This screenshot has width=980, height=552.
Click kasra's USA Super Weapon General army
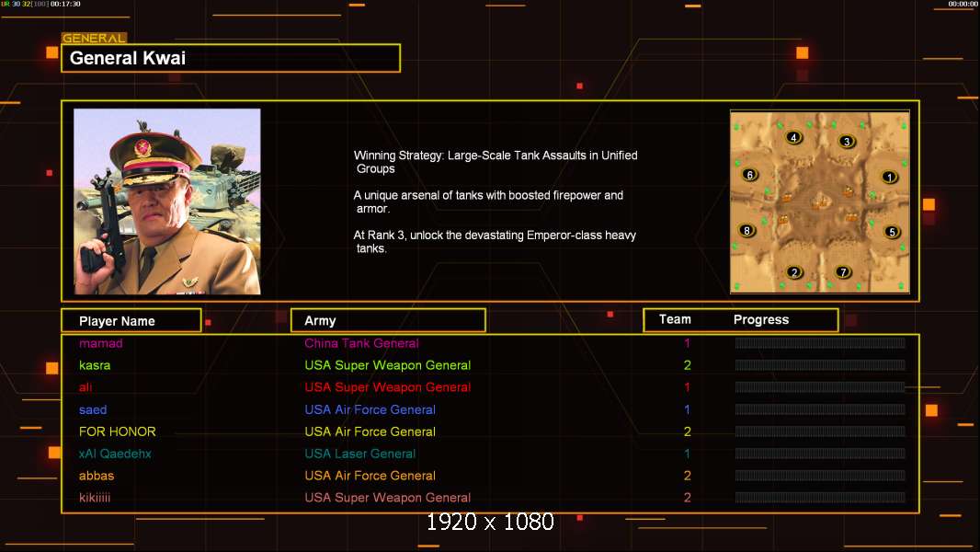coord(388,365)
